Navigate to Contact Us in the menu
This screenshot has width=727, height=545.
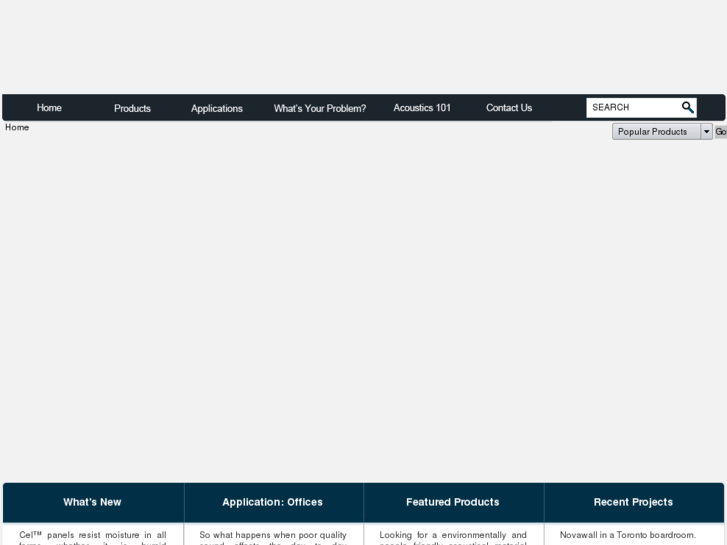point(509,108)
